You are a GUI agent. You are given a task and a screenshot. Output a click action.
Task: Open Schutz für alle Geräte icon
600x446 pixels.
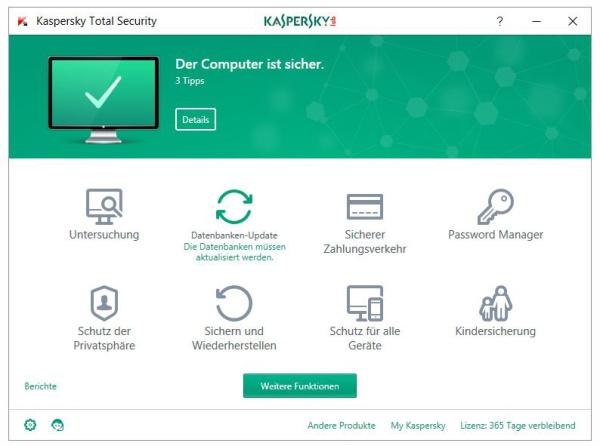365,303
